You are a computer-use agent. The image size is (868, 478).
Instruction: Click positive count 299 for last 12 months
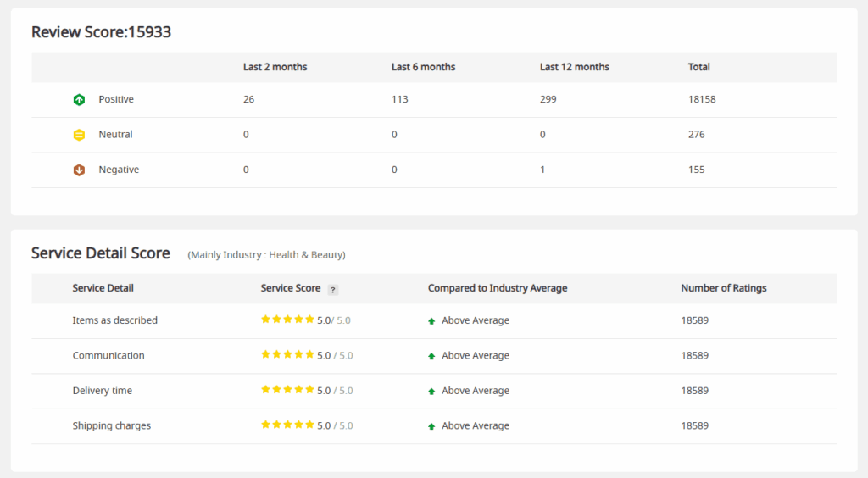[548, 99]
